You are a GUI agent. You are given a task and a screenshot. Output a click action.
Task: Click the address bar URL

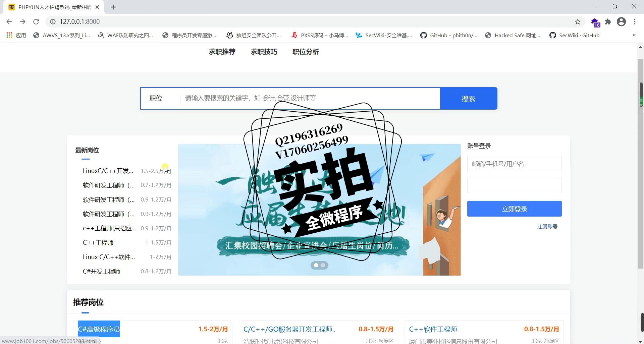click(79, 22)
